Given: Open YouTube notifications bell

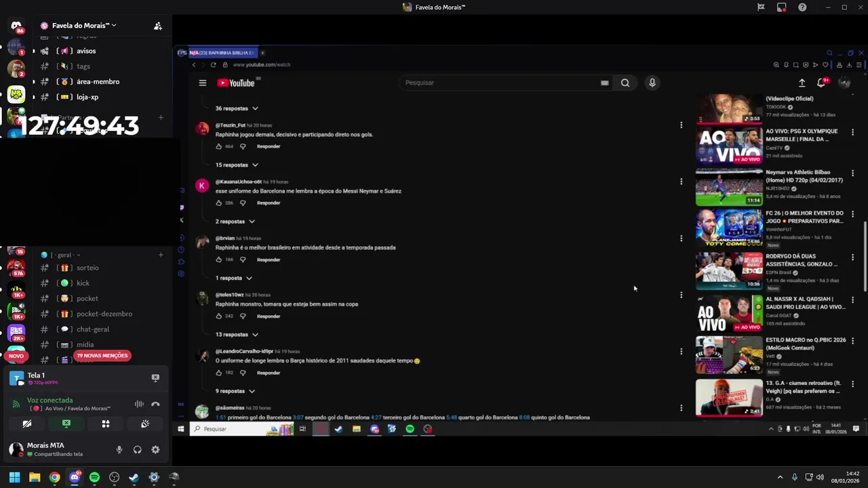Looking at the screenshot, I should [821, 83].
